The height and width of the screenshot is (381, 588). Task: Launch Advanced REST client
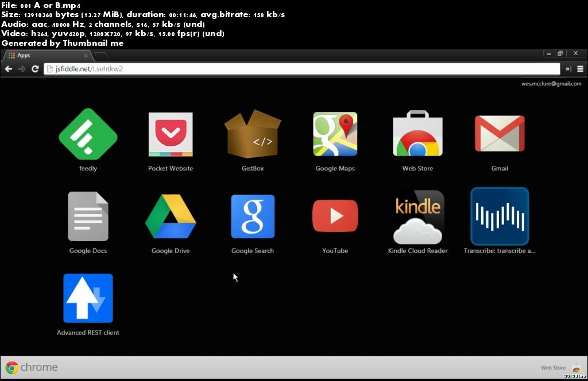[88, 298]
